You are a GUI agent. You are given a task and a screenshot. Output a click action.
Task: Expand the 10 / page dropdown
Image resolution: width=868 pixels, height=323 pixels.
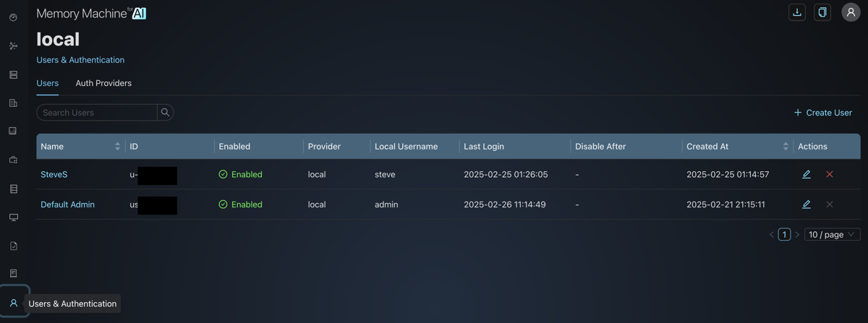(832, 235)
